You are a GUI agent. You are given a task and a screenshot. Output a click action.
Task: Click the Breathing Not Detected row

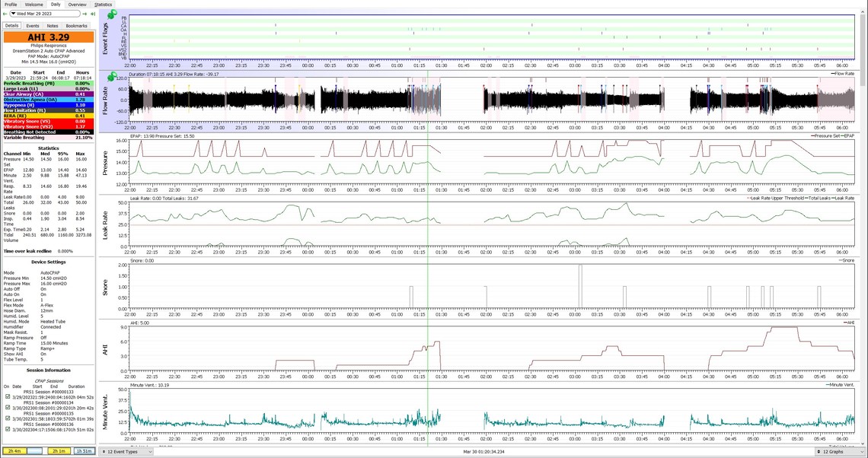pos(49,132)
